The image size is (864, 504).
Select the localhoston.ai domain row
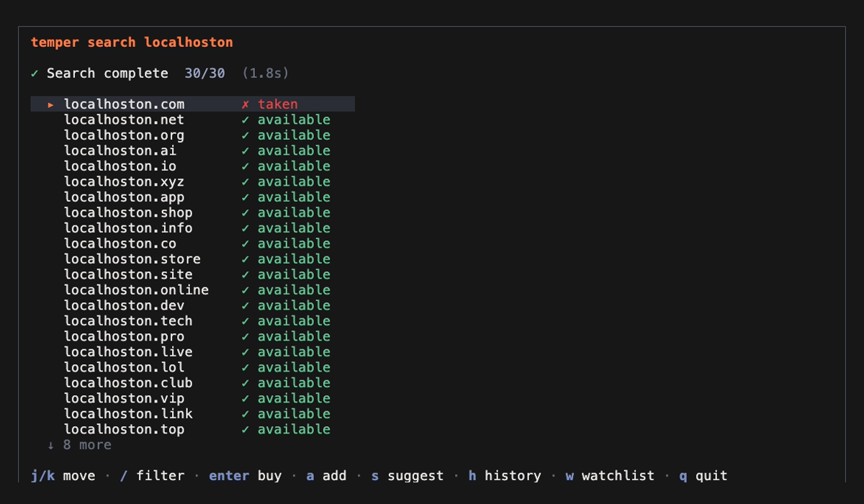[x=192, y=150]
